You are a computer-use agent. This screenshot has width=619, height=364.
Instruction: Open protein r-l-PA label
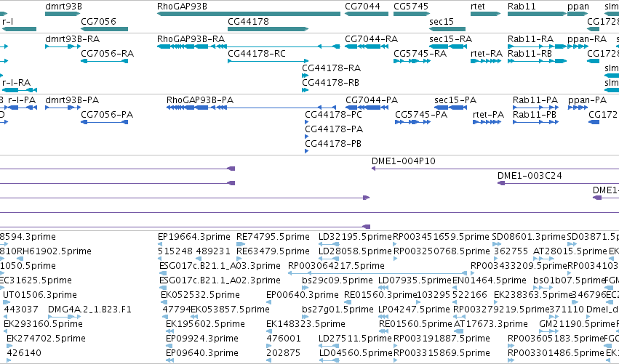coord(22,100)
